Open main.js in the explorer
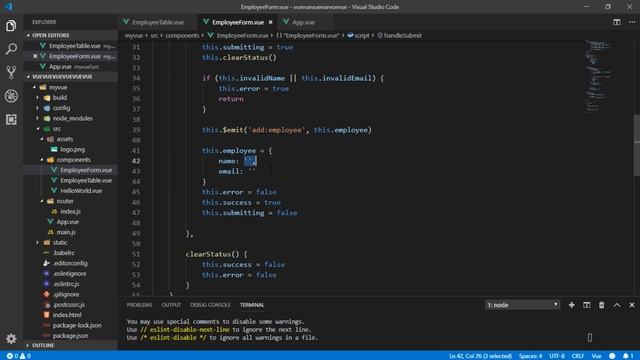This screenshot has width=640, height=360. (66, 232)
